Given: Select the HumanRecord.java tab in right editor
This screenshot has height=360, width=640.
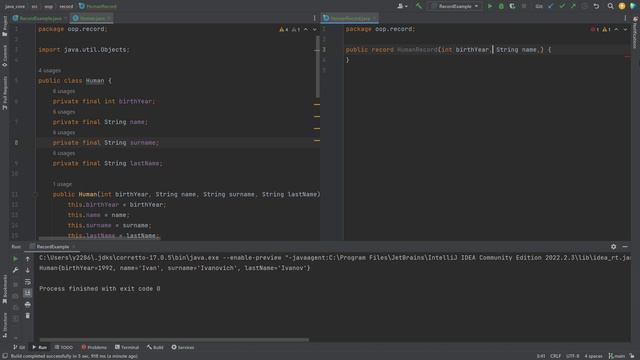Looking at the screenshot, I should [350, 18].
